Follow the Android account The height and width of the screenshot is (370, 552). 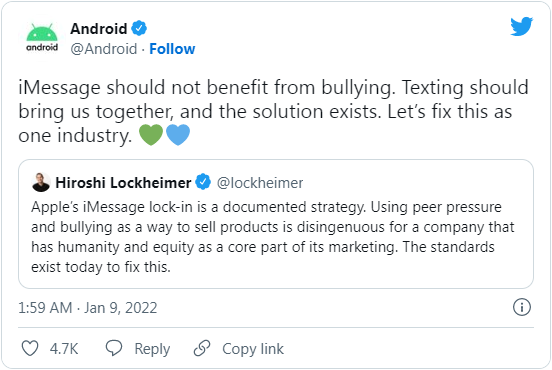click(172, 49)
